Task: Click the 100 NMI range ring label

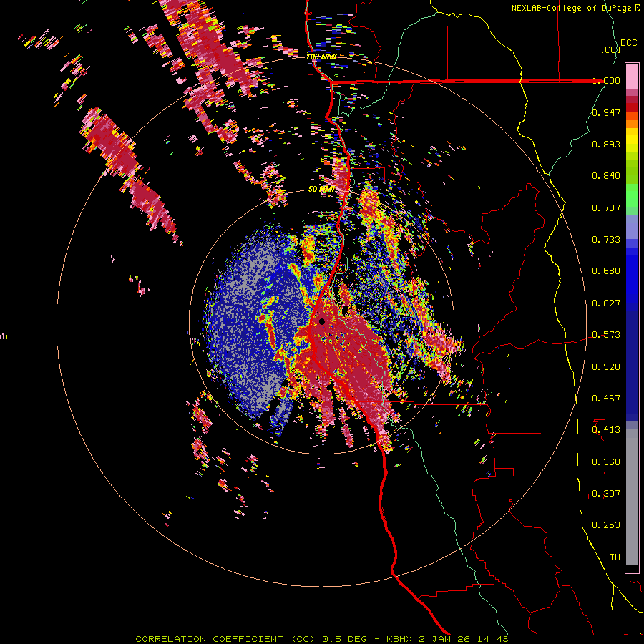Action: coord(321,57)
